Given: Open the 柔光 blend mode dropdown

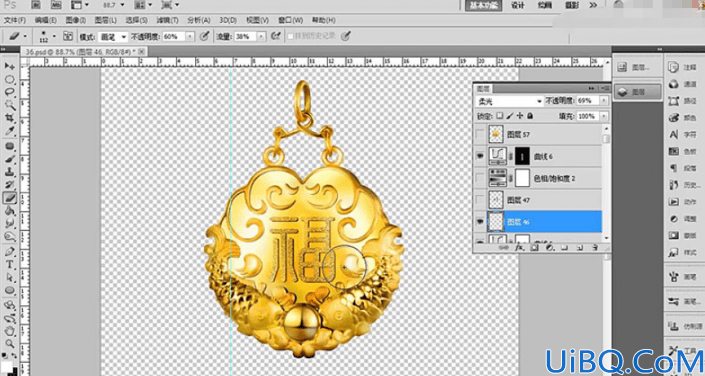Looking at the screenshot, I should point(509,101).
